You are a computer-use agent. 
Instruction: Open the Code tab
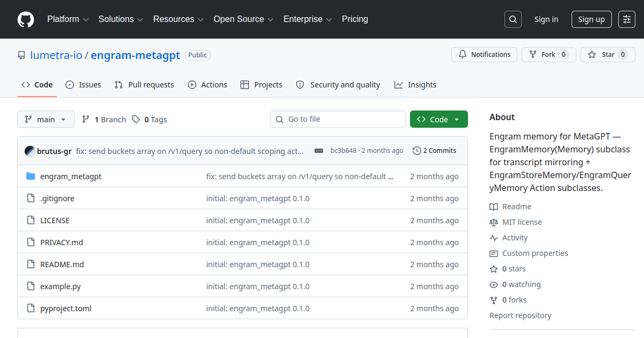coord(37,85)
